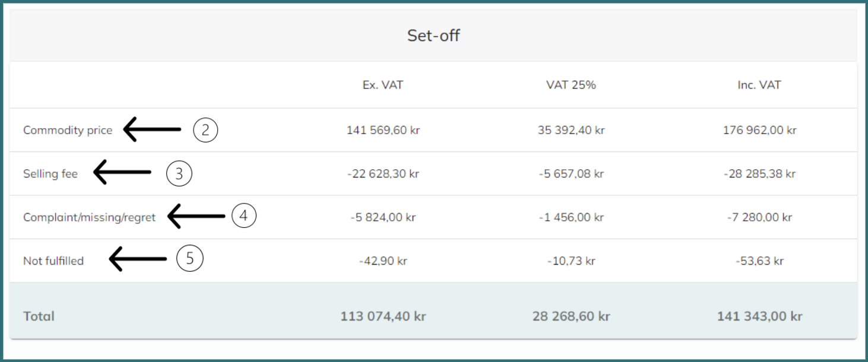This screenshot has width=868, height=362.
Task: Select total Inc. VAT amount 141 343,00 kr
Action: (759, 316)
